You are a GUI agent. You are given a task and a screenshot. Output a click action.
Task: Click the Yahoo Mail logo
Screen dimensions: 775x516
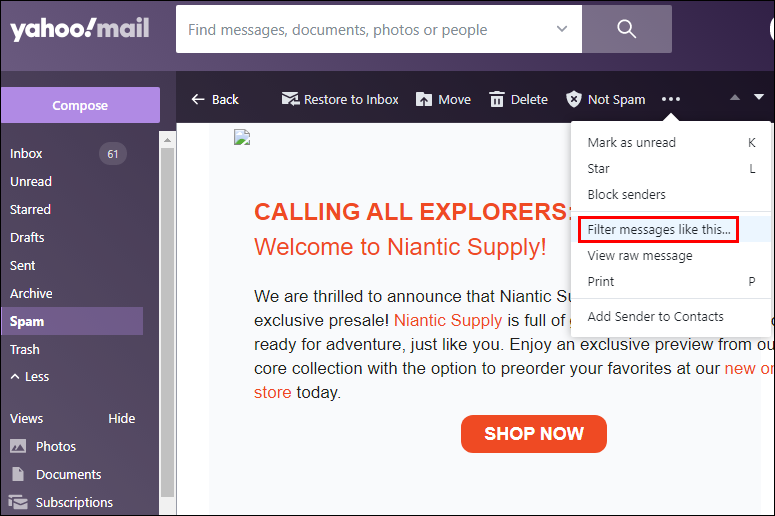tap(80, 29)
